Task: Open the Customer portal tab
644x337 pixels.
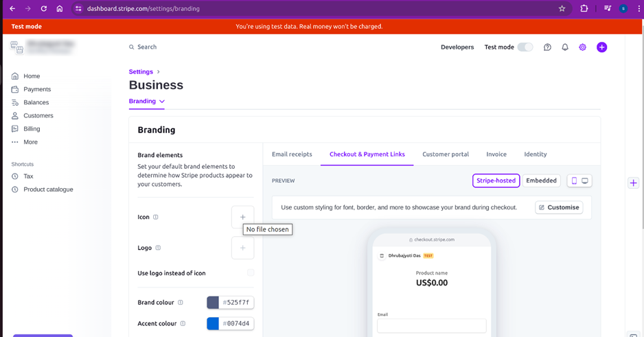Action: [x=445, y=154]
